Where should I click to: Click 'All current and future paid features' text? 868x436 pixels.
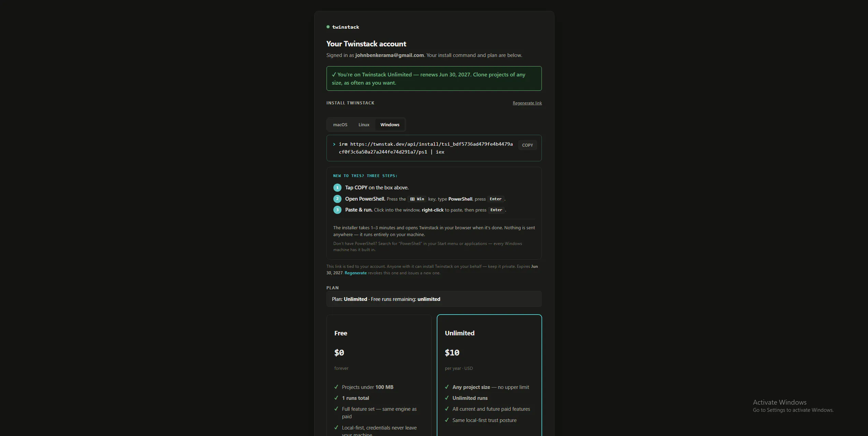pyautogui.click(x=491, y=409)
